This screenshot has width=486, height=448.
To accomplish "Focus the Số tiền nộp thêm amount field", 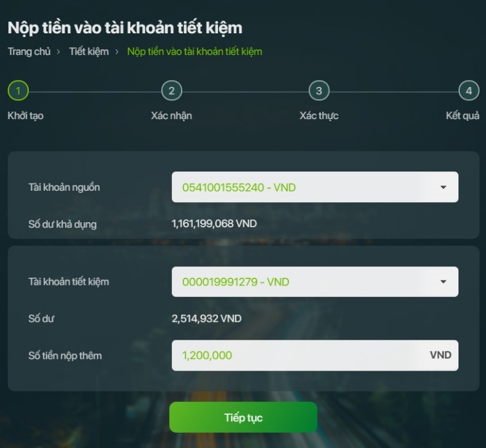I will [315, 355].
